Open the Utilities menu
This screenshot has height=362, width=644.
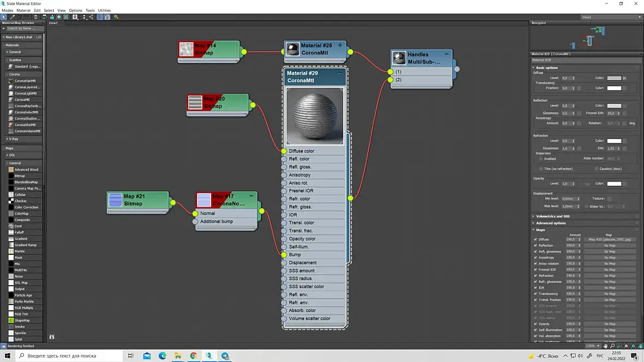(x=104, y=10)
